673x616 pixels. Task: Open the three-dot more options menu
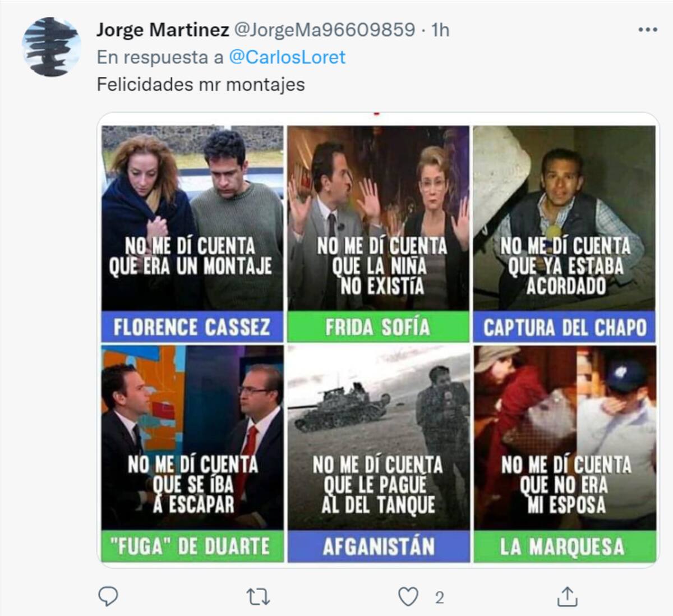tap(648, 30)
